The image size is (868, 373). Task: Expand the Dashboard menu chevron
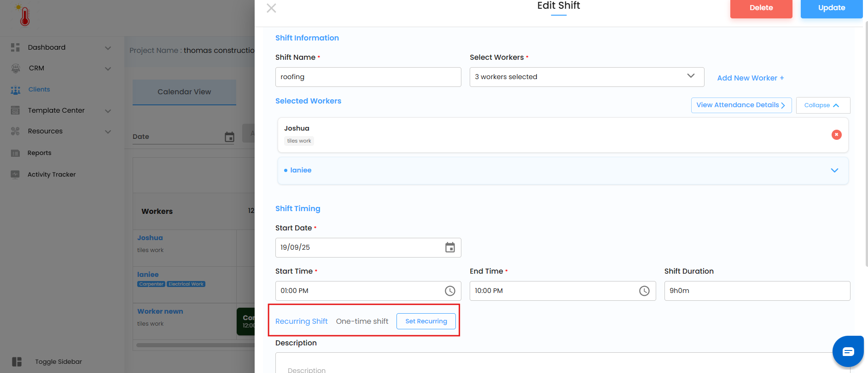click(x=108, y=48)
